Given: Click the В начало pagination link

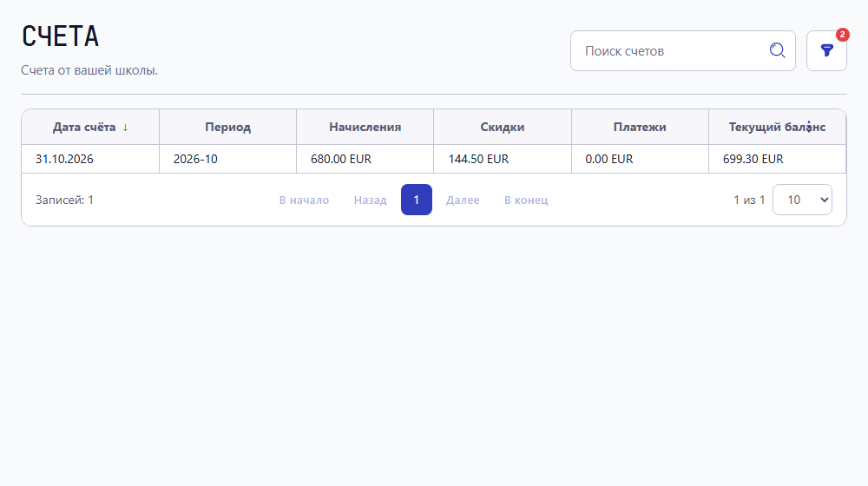Looking at the screenshot, I should pos(304,200).
